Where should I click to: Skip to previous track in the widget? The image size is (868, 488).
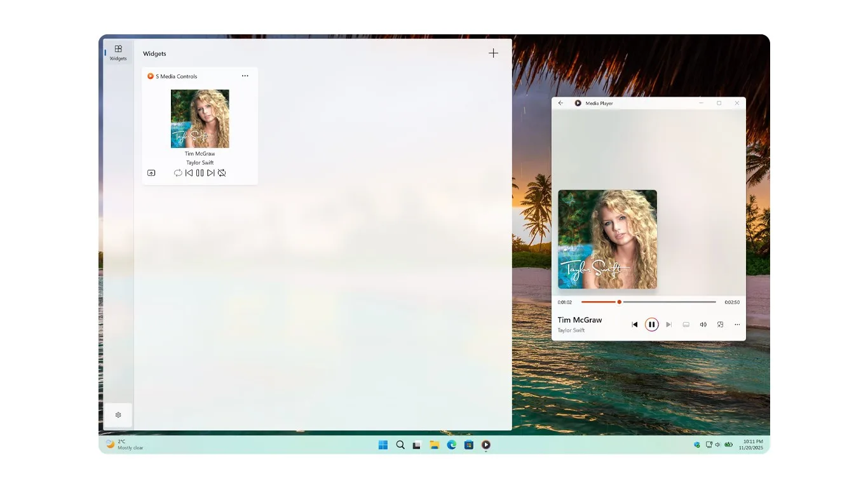pyautogui.click(x=189, y=173)
